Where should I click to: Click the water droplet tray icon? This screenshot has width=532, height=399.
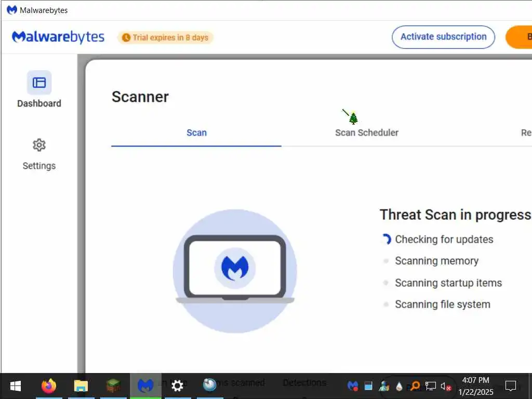point(400,386)
